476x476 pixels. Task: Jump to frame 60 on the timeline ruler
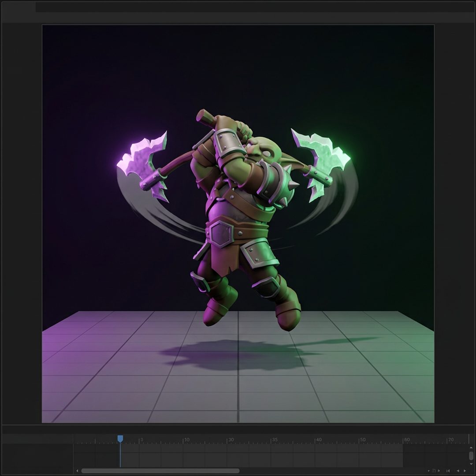click(407, 439)
